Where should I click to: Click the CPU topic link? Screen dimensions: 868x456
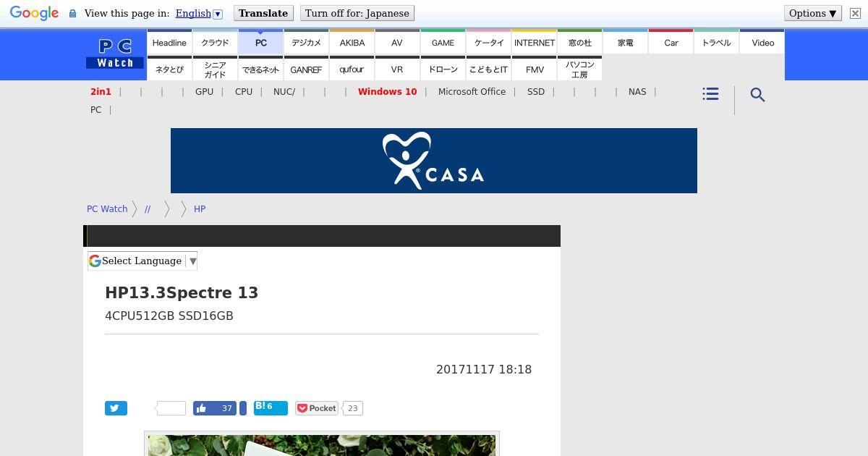(x=244, y=92)
